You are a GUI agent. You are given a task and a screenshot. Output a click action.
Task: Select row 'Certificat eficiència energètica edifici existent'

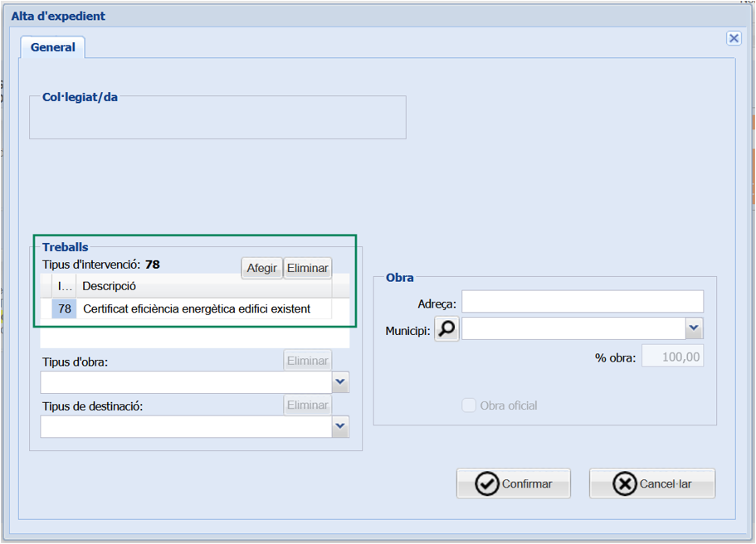(x=192, y=308)
